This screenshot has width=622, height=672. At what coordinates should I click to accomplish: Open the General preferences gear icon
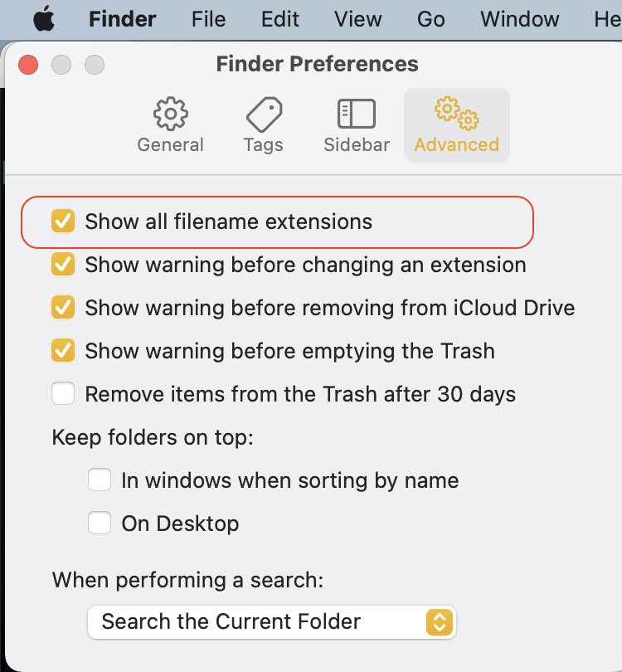pos(170,114)
